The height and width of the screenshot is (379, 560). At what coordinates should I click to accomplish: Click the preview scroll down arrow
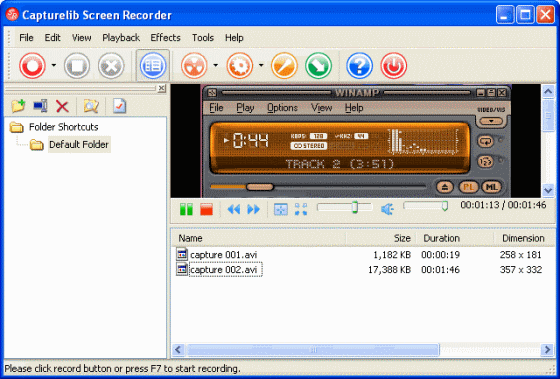tap(548, 190)
